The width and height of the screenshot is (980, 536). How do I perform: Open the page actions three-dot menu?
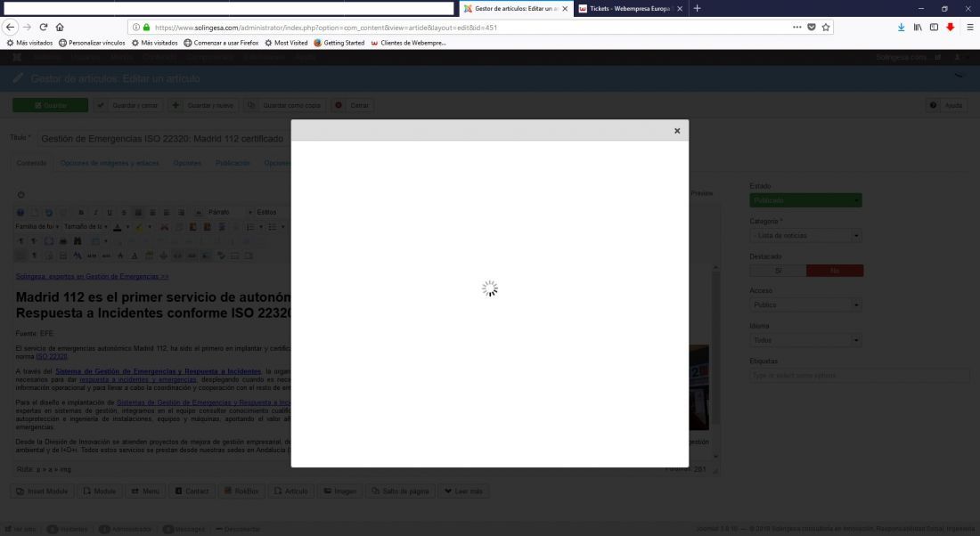[796, 27]
